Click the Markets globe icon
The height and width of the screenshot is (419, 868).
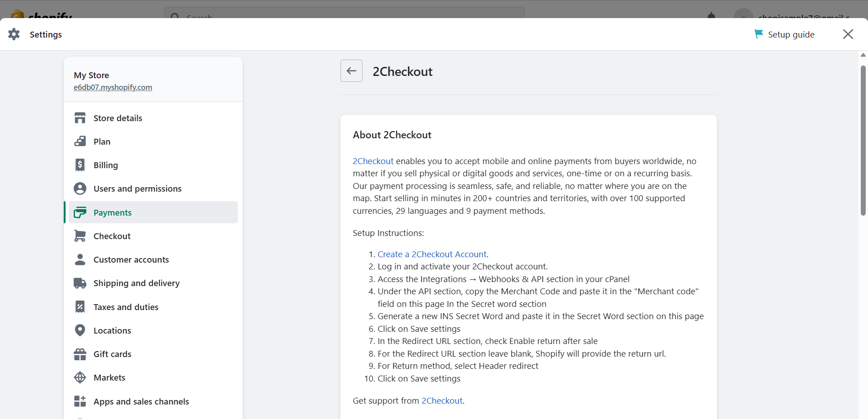click(x=80, y=377)
